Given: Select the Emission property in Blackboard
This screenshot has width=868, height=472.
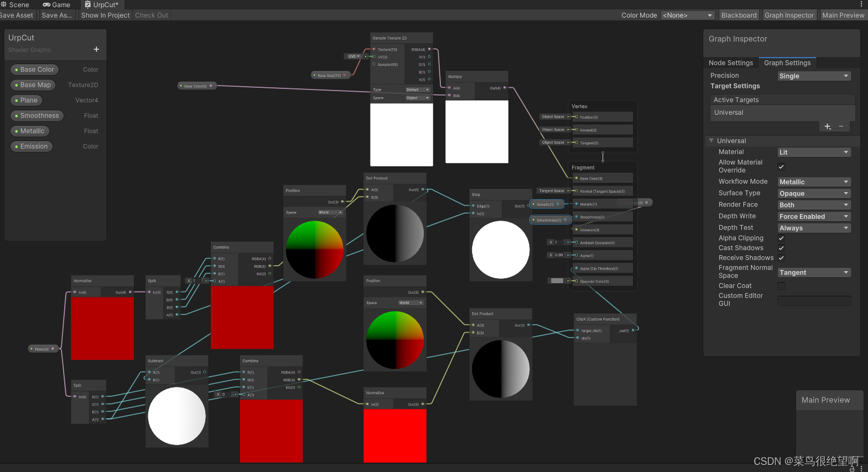Looking at the screenshot, I should [x=32, y=147].
